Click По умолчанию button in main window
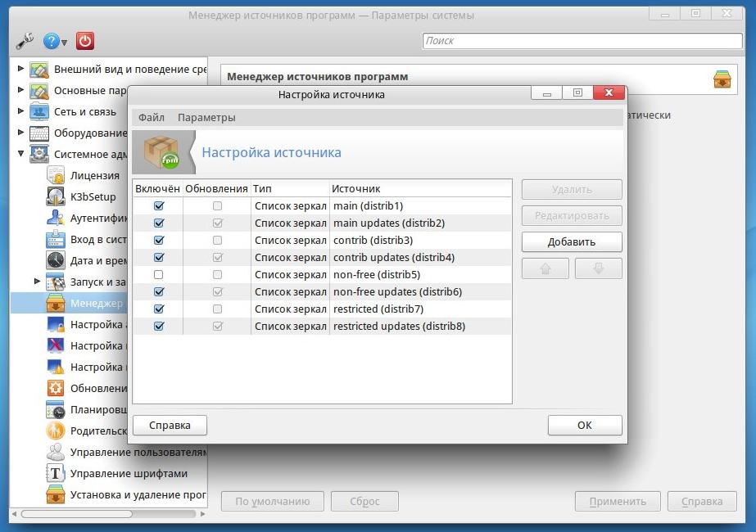756x532 pixels. pos(273,502)
